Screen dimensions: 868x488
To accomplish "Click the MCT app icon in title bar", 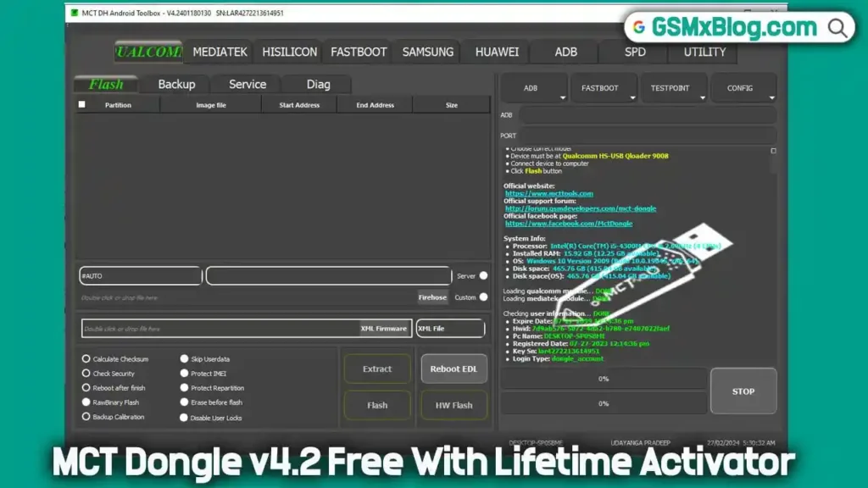I will click(x=75, y=13).
